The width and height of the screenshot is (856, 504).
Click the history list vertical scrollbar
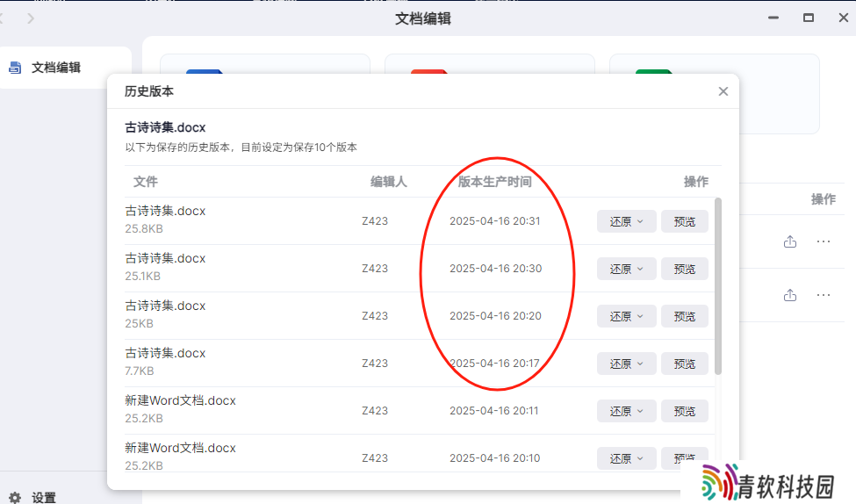(x=718, y=286)
